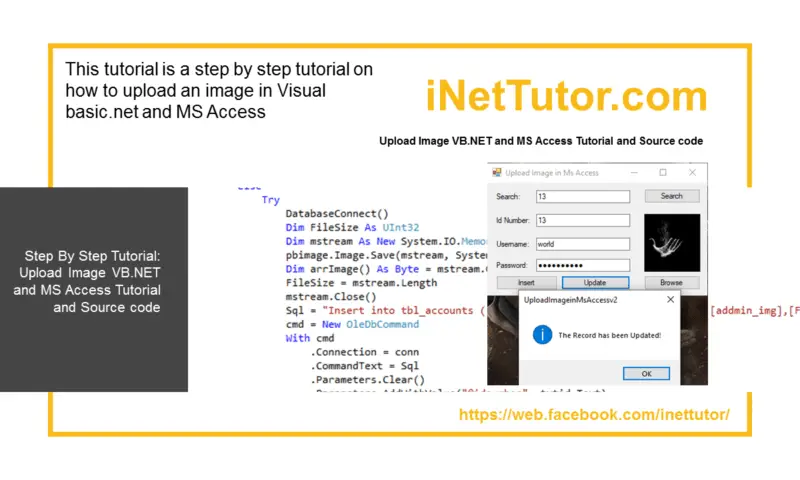Confirm the message with OK button
The image size is (800, 480).
tap(645, 373)
